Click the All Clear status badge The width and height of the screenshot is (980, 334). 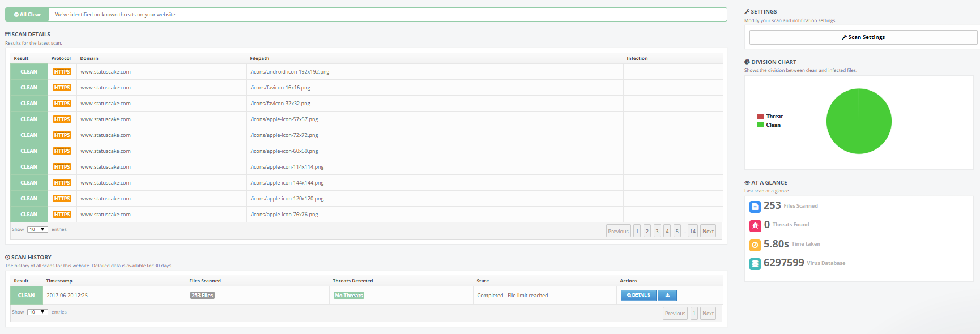27,15
